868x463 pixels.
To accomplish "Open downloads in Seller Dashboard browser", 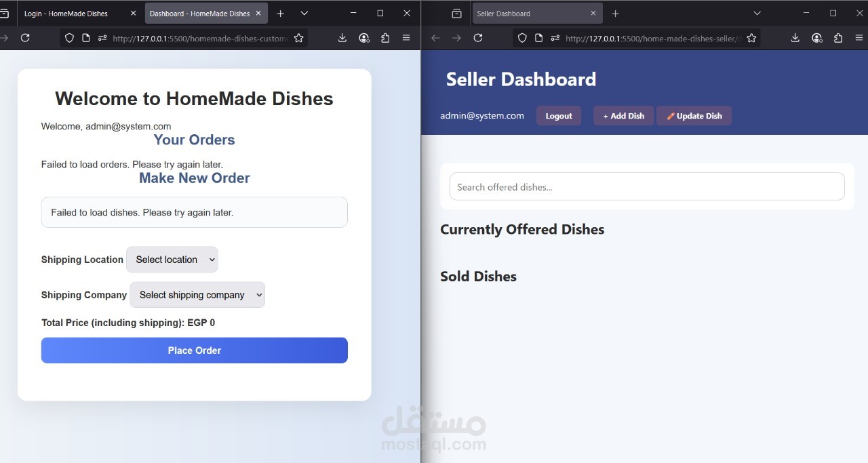I will pos(795,38).
